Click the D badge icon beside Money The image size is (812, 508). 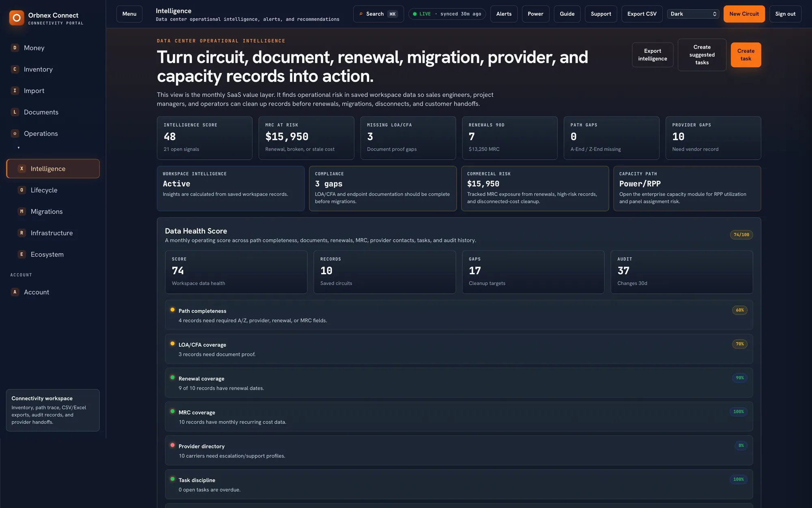[x=15, y=48]
